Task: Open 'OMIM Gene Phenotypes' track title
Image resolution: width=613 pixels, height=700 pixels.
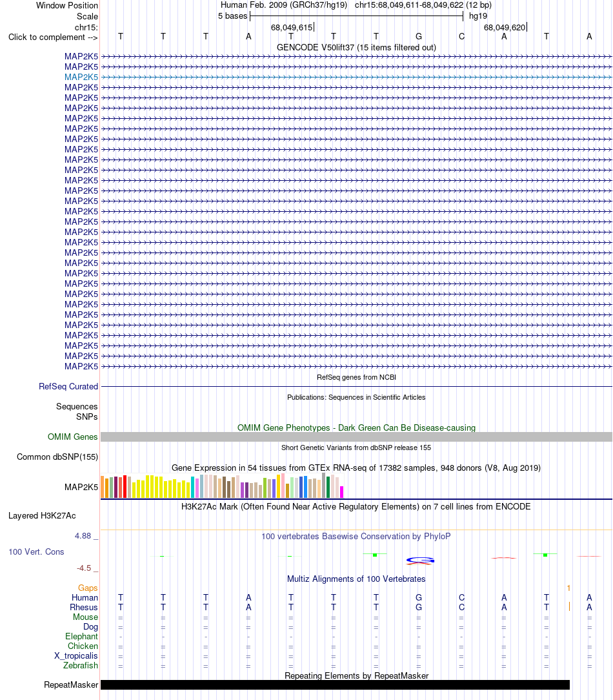Action: click(x=356, y=427)
